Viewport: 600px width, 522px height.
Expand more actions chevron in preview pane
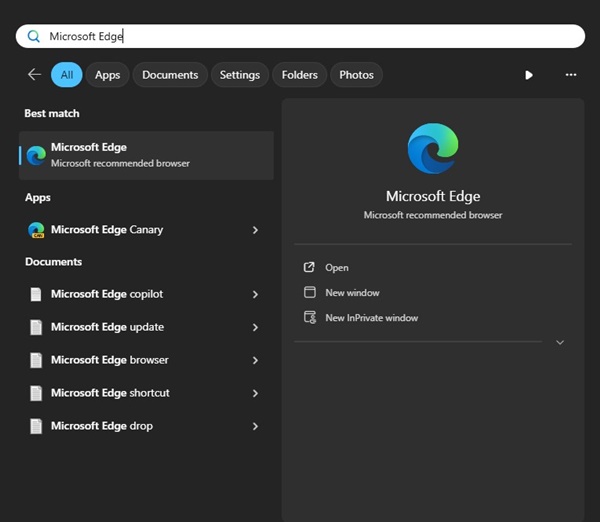click(x=560, y=342)
